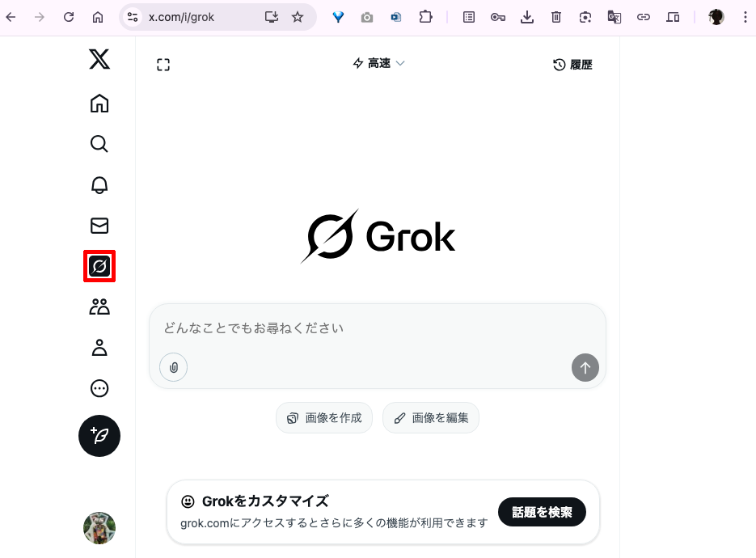
Task: Click the send arrow button
Action: [585, 367]
